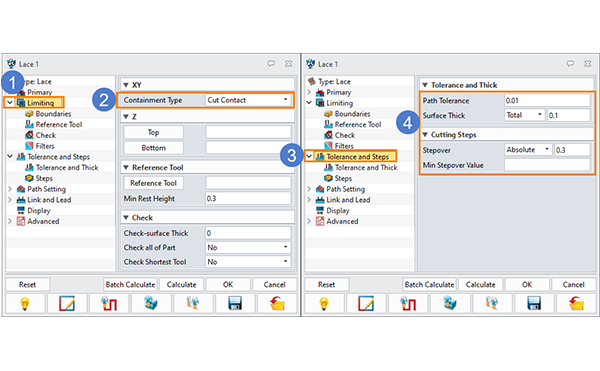Click the Check-surface Thick field

(x=248, y=233)
